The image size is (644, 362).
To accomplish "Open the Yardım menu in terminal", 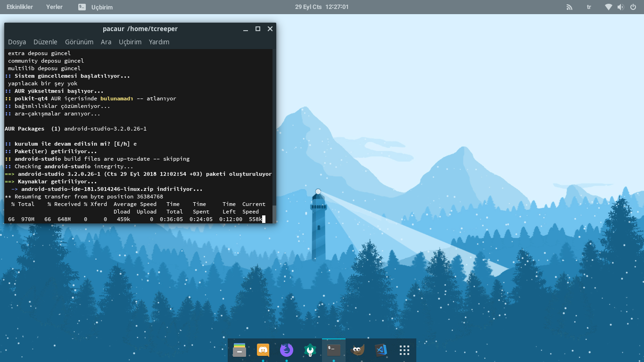I will tap(159, 42).
